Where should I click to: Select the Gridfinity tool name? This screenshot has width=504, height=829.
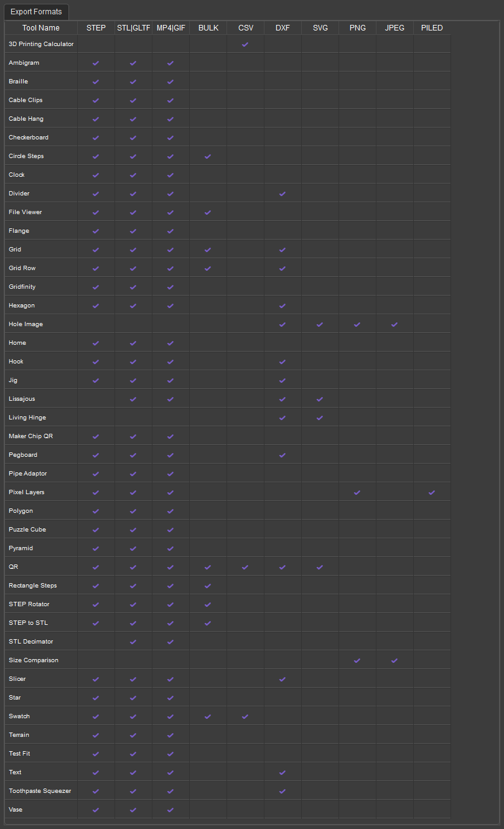(x=22, y=287)
